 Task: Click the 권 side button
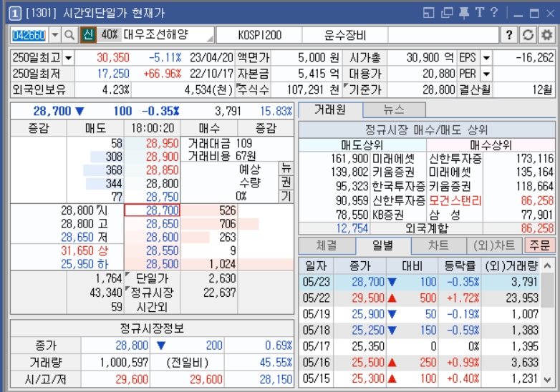286,182
